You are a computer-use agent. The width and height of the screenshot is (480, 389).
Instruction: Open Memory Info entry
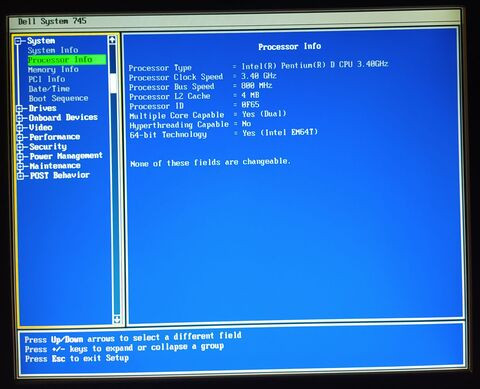[53, 70]
